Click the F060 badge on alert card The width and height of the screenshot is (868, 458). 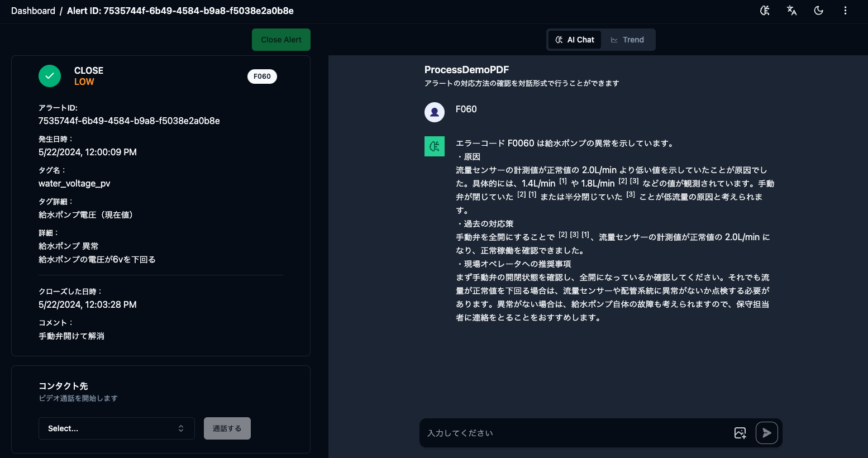pyautogui.click(x=262, y=77)
